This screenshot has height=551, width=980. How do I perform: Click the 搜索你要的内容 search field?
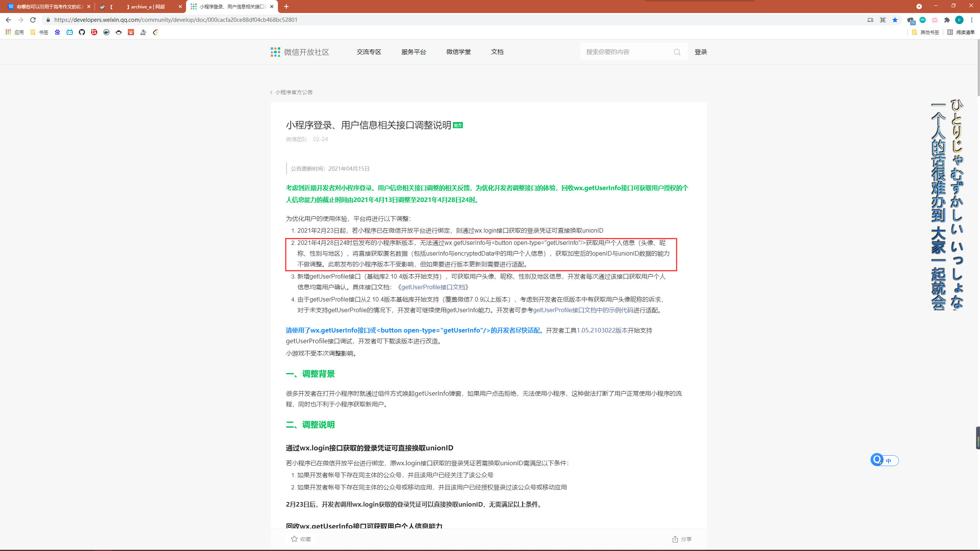(x=628, y=52)
